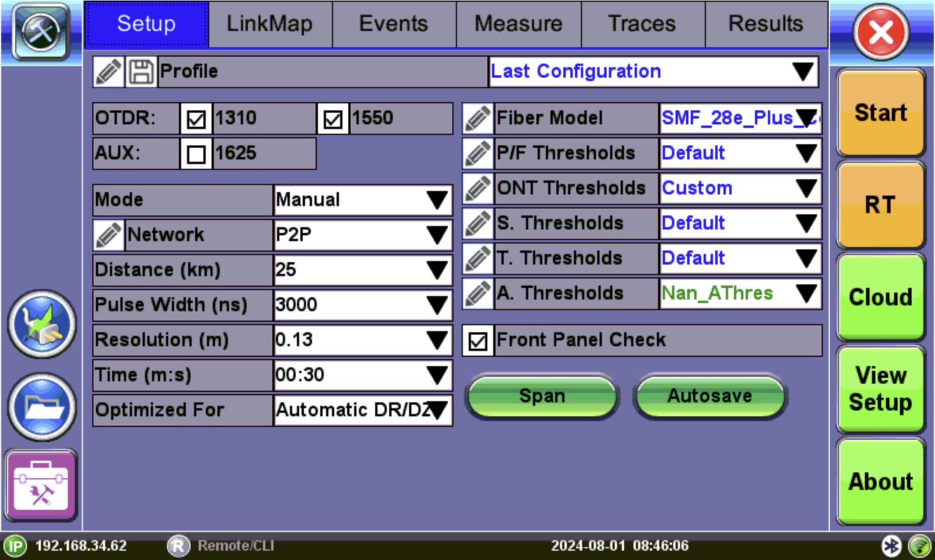Open the Network dropdown showing P2P
Image resolution: width=935 pixels, height=560 pixels.
tap(363, 235)
